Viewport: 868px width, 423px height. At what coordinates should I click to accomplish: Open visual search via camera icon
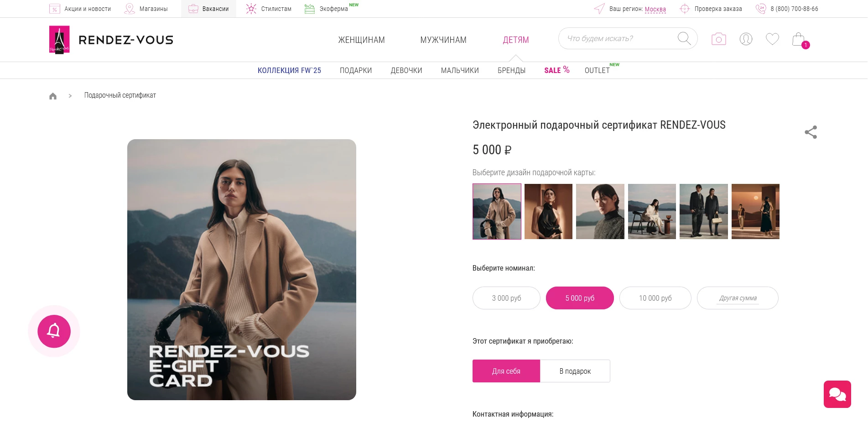point(718,39)
